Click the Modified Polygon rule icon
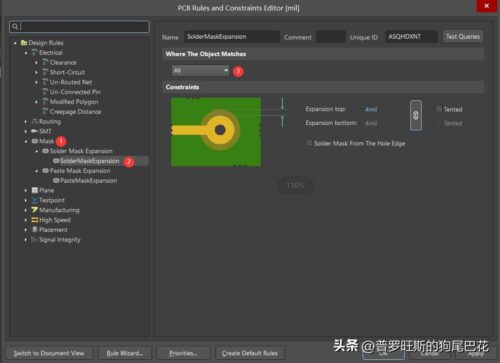500x363 pixels. (45, 102)
